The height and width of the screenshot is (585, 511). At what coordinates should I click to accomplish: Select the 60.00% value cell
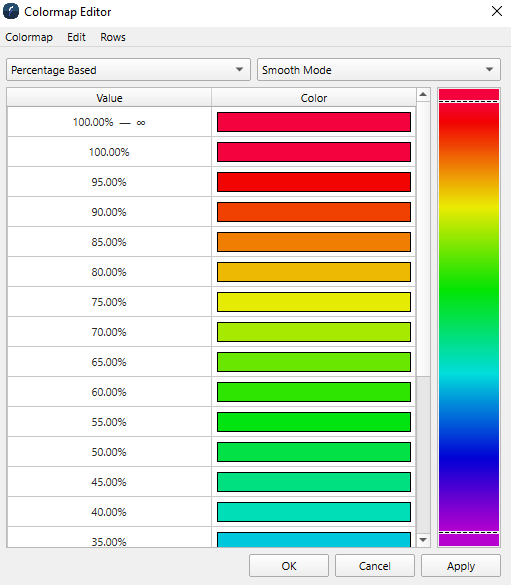[109, 392]
